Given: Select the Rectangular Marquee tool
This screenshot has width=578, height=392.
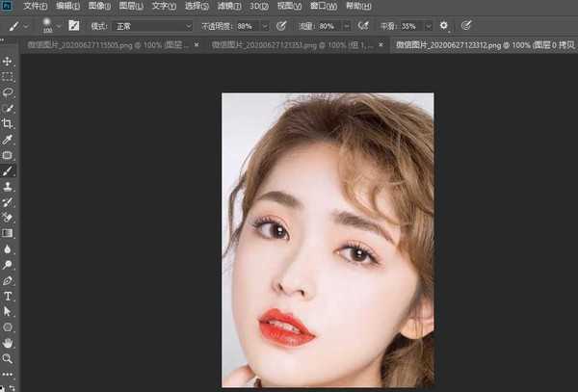Looking at the screenshot, I should pos(8,77).
